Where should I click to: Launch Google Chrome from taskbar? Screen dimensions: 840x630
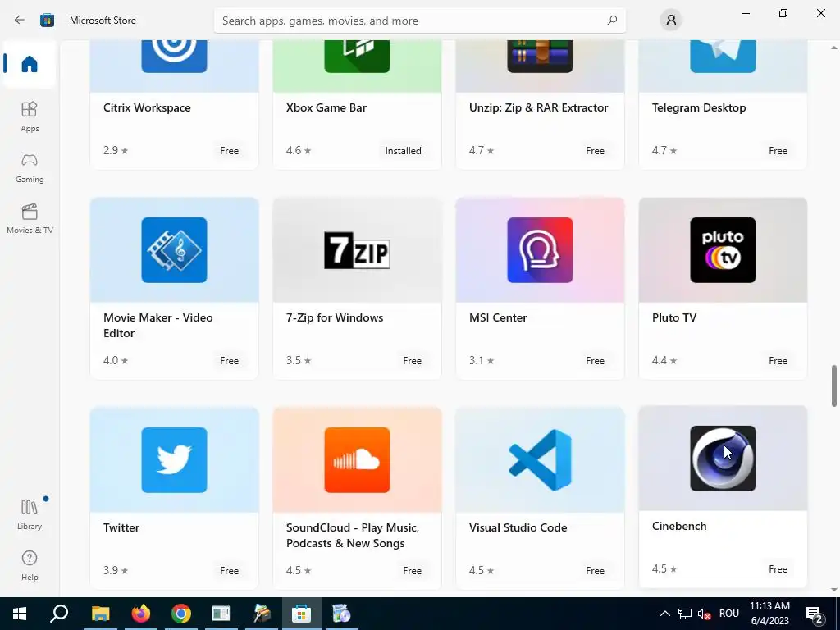181,614
